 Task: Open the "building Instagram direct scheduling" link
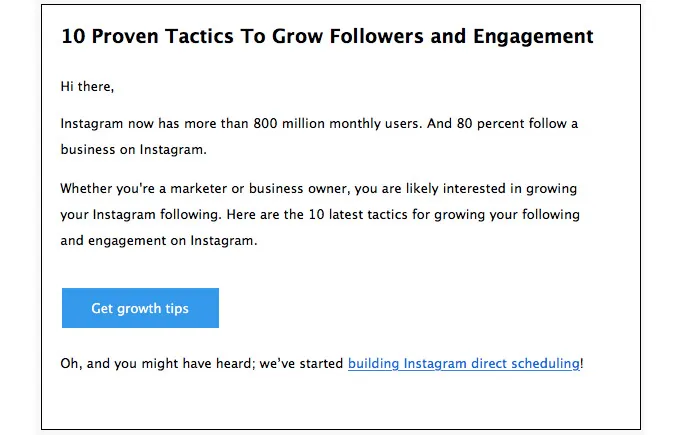[463, 364]
